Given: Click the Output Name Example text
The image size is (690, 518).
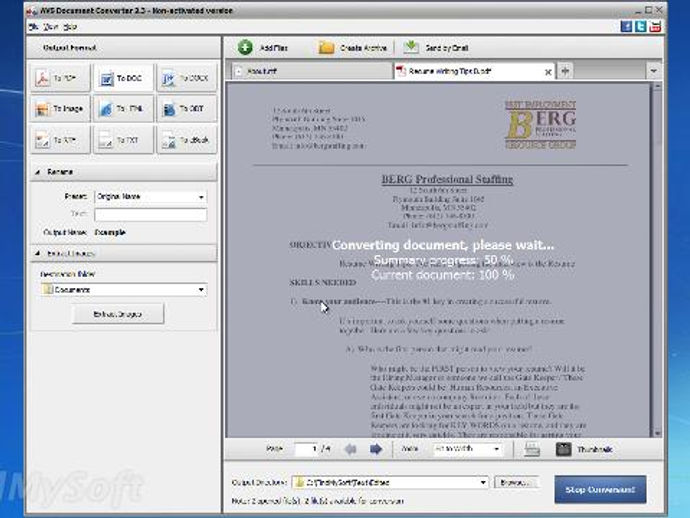Looking at the screenshot, I should tap(110, 232).
